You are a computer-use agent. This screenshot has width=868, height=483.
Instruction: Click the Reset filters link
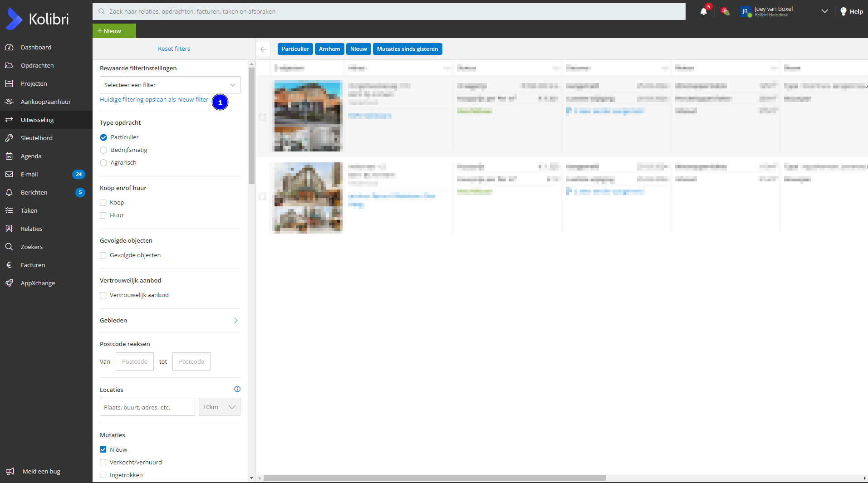tap(174, 49)
